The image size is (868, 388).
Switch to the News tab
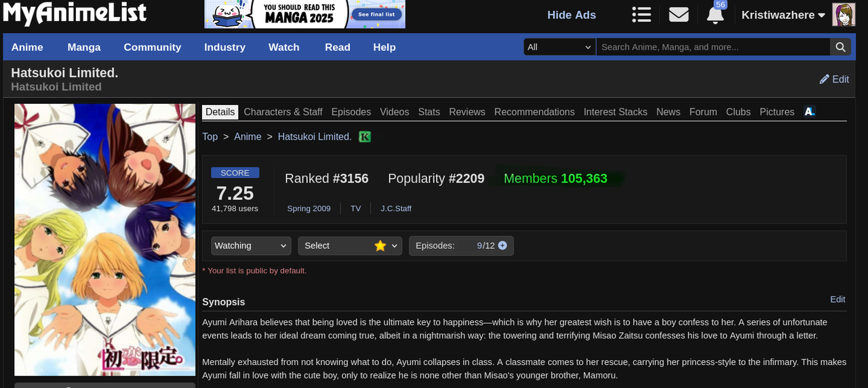point(668,112)
